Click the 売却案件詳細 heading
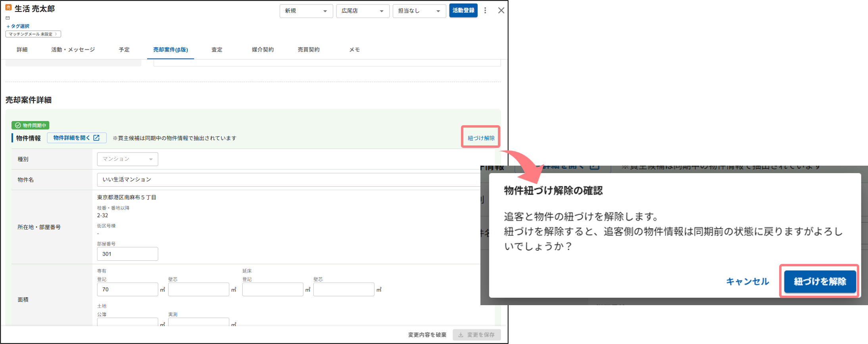868x344 pixels. pos(29,100)
